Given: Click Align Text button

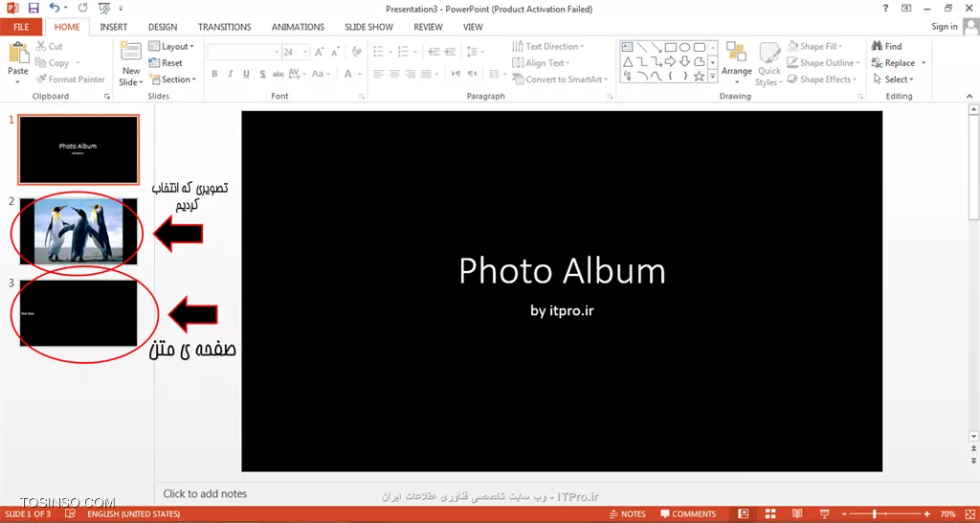Looking at the screenshot, I should (542, 62).
